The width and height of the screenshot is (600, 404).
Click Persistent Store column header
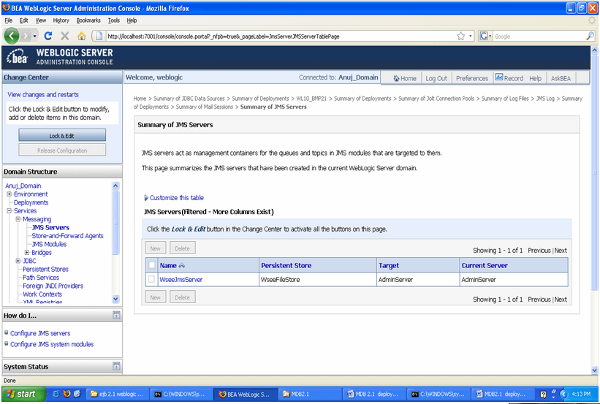[x=286, y=265]
